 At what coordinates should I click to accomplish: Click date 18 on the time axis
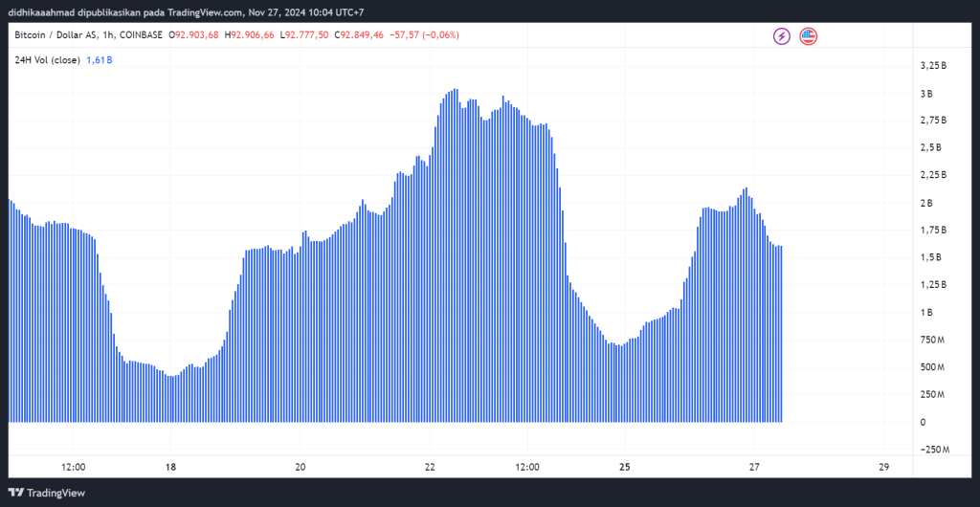(170, 468)
